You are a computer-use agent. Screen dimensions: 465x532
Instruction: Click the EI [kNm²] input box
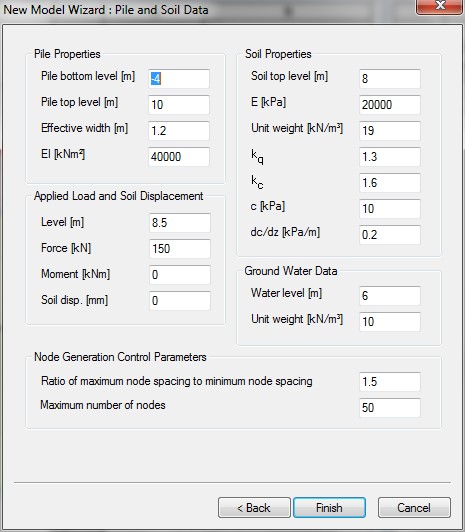pos(179,157)
